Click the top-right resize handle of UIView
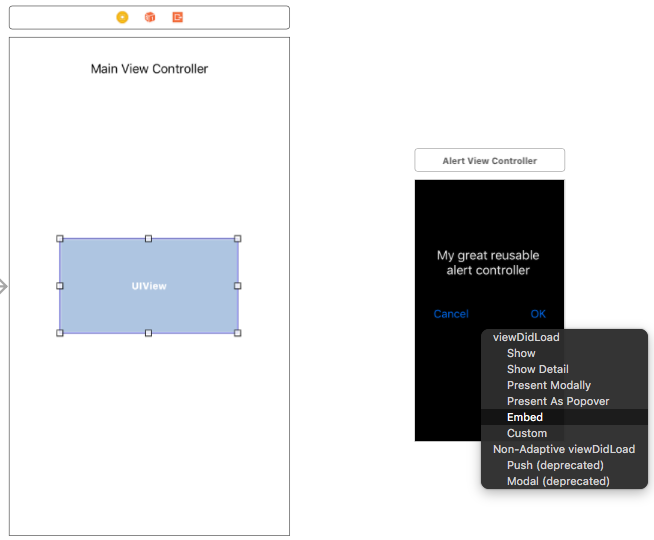Viewport: 654px width, 540px height. tap(238, 239)
